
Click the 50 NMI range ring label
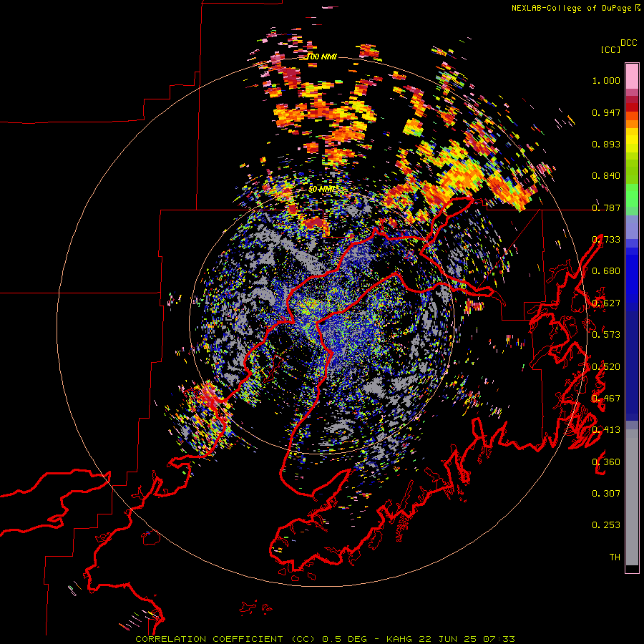(321, 190)
